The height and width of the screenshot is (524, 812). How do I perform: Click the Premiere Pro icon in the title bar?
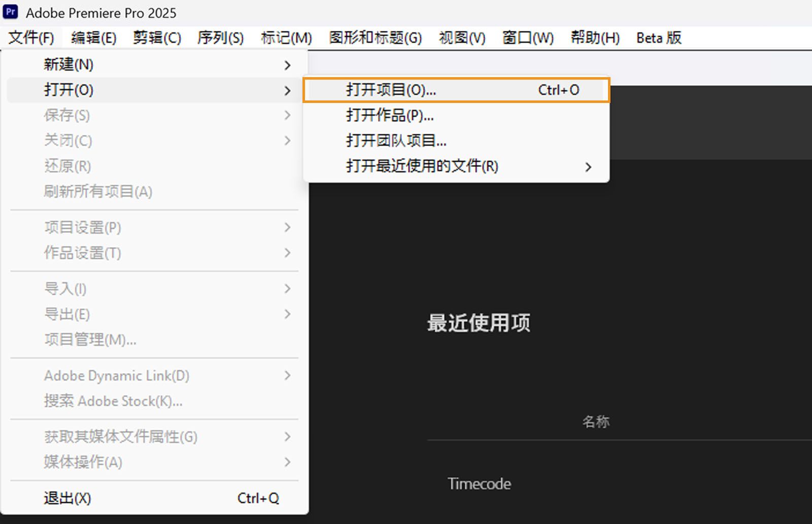[x=10, y=11]
